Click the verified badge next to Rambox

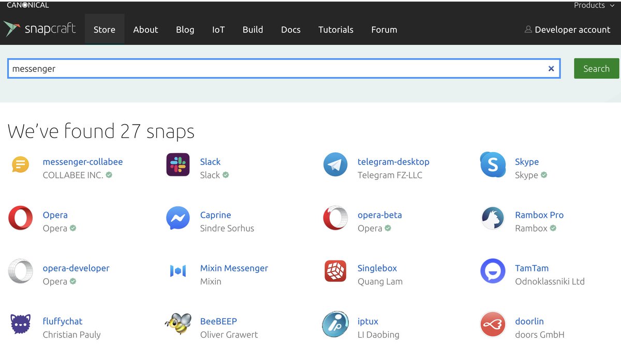click(553, 228)
